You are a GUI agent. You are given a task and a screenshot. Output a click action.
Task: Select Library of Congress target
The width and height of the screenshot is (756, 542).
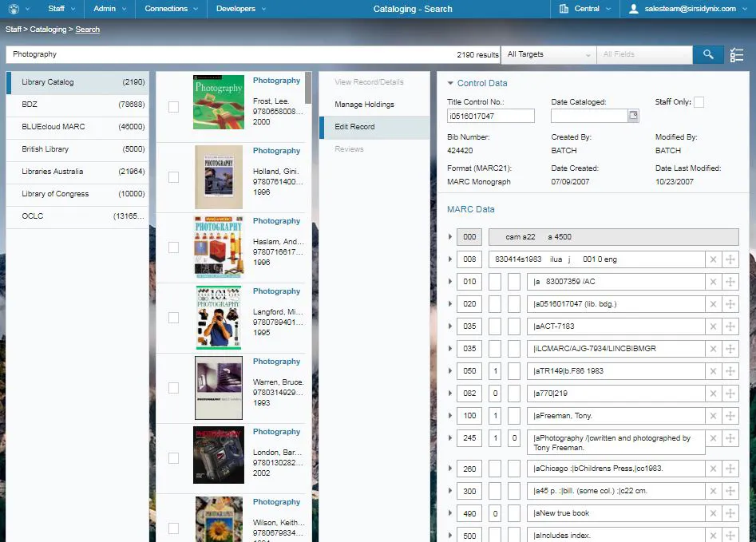(x=78, y=194)
